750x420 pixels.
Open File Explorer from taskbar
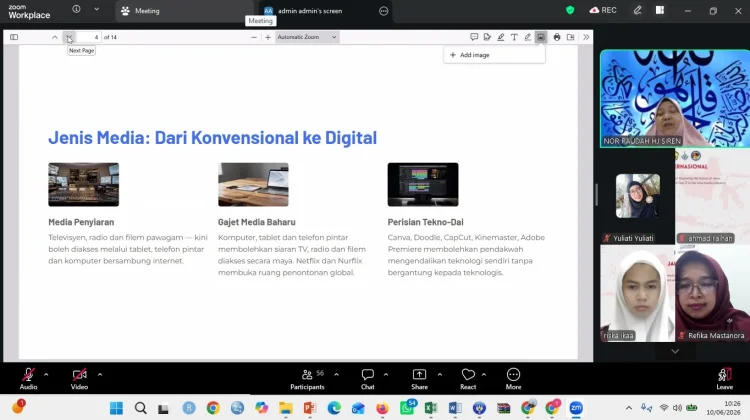tap(286, 408)
